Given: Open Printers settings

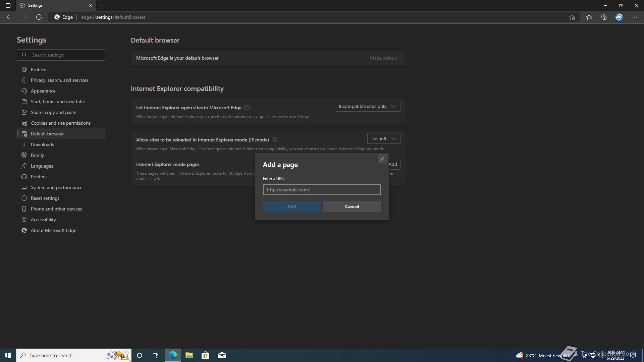Looking at the screenshot, I should [61, 177].
